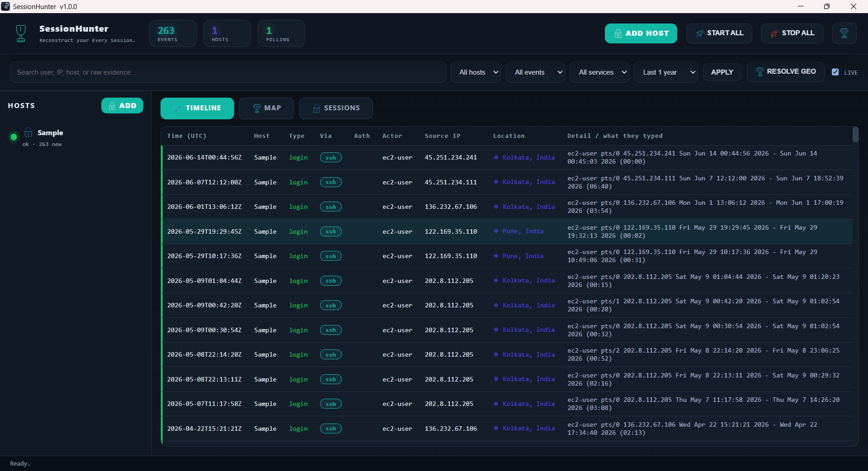Click the Time (UTC) column header

pyautogui.click(x=187, y=136)
